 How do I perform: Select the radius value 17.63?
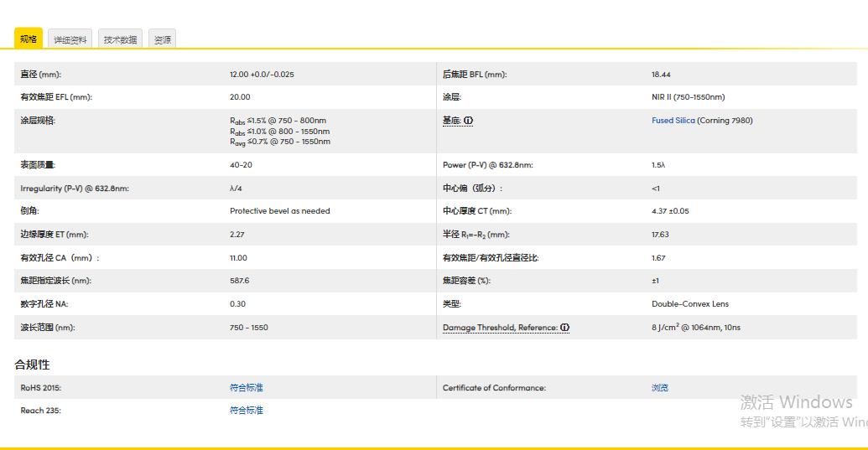click(660, 235)
